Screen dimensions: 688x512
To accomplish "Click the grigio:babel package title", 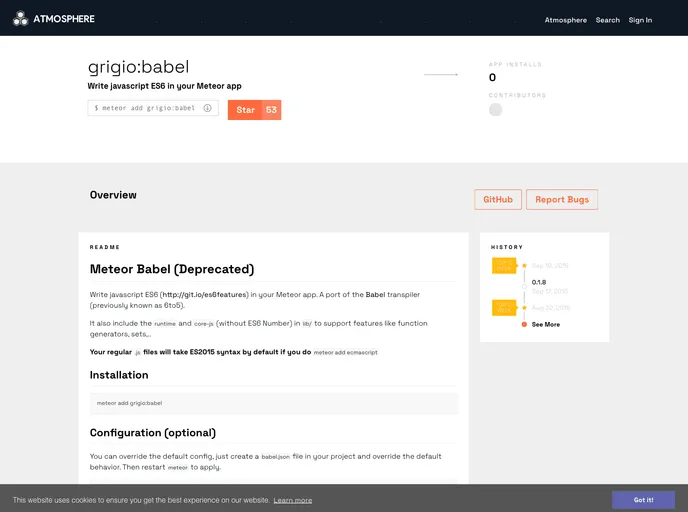I will 138,67.
